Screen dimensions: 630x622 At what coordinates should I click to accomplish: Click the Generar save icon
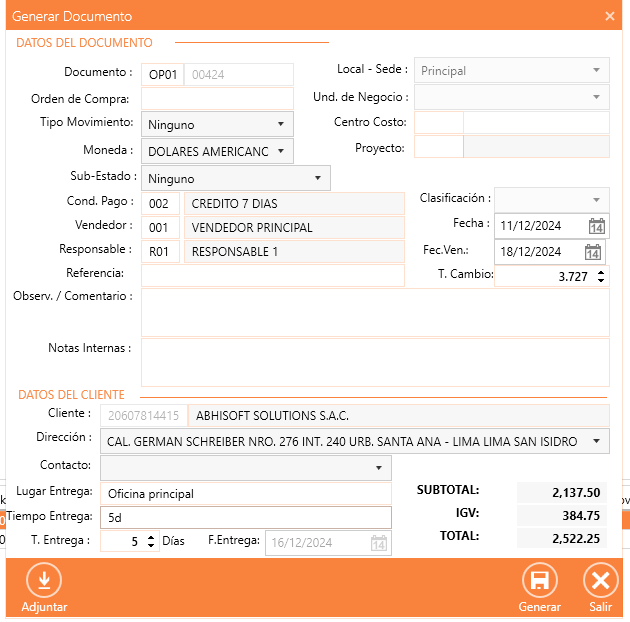(540, 580)
